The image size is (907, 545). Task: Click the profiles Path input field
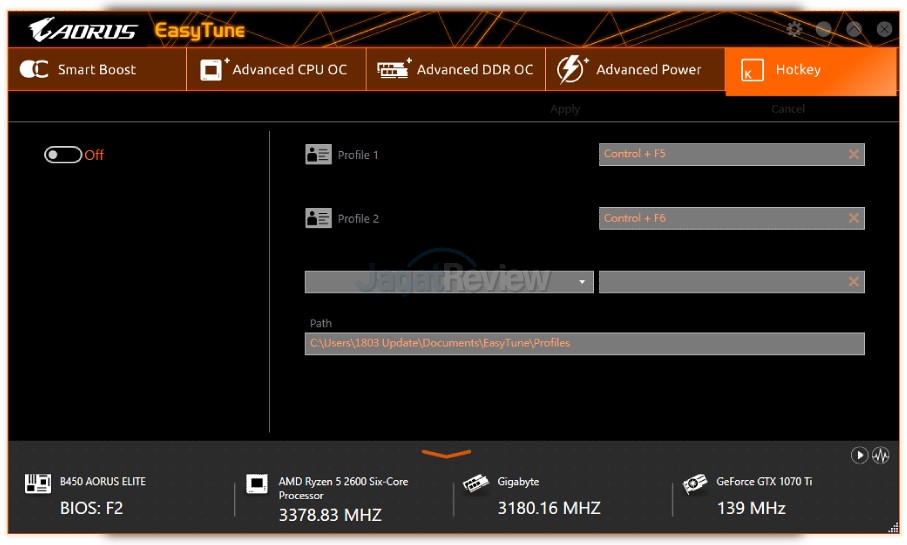[x=584, y=343]
